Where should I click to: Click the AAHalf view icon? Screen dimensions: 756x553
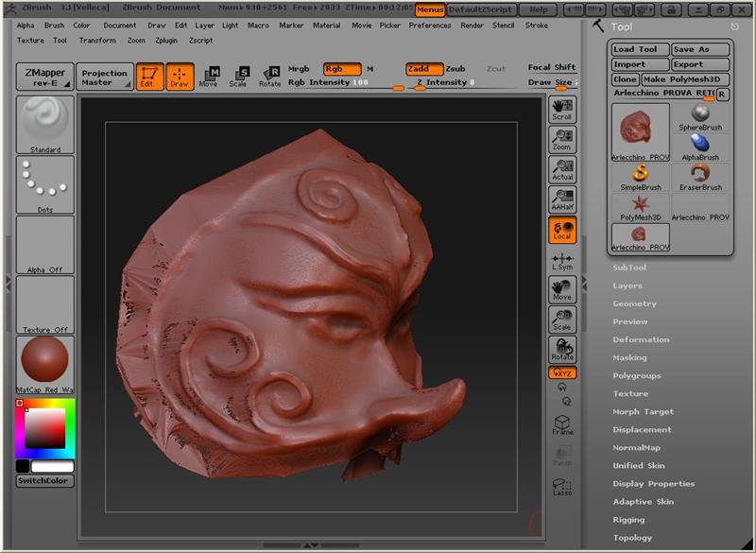562,199
